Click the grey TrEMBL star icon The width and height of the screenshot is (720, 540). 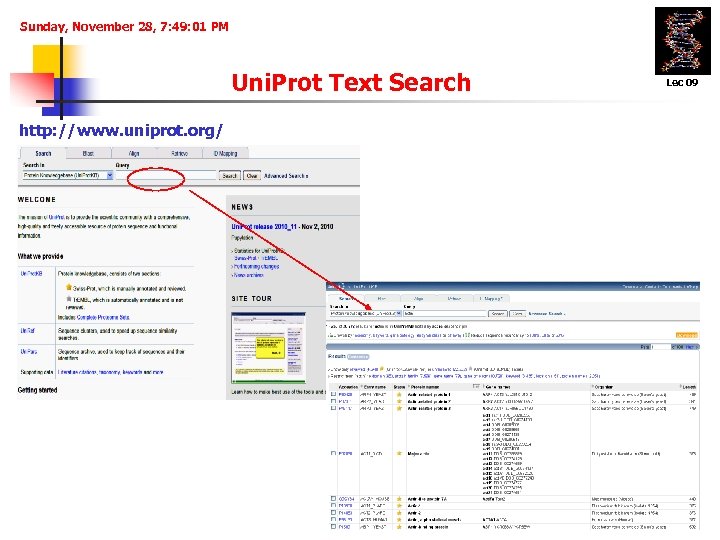pos(69,299)
